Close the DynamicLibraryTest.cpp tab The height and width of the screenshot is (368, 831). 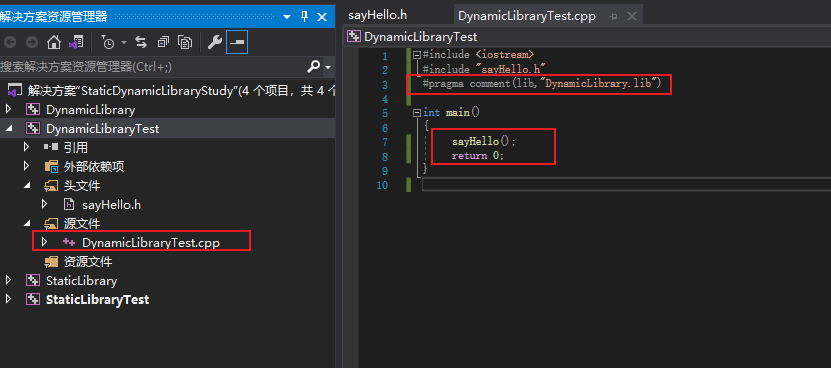click(x=632, y=16)
